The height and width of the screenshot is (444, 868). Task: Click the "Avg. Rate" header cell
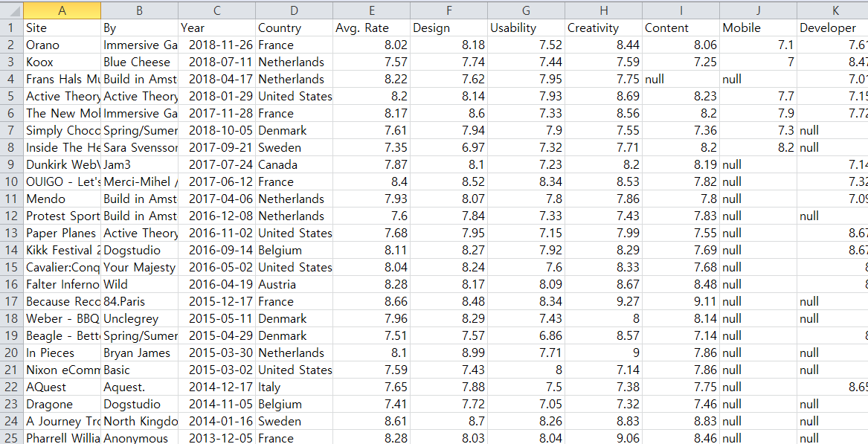tap(371, 28)
